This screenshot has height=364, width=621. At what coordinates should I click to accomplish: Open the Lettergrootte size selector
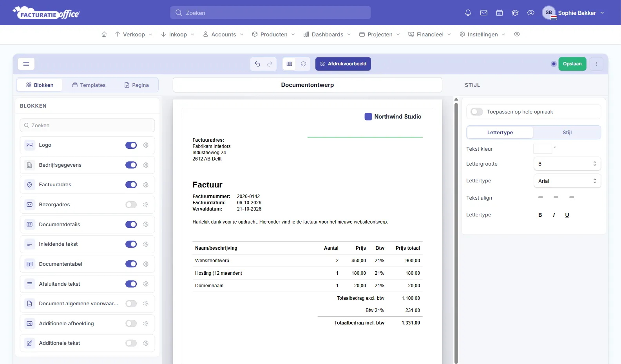click(567, 164)
